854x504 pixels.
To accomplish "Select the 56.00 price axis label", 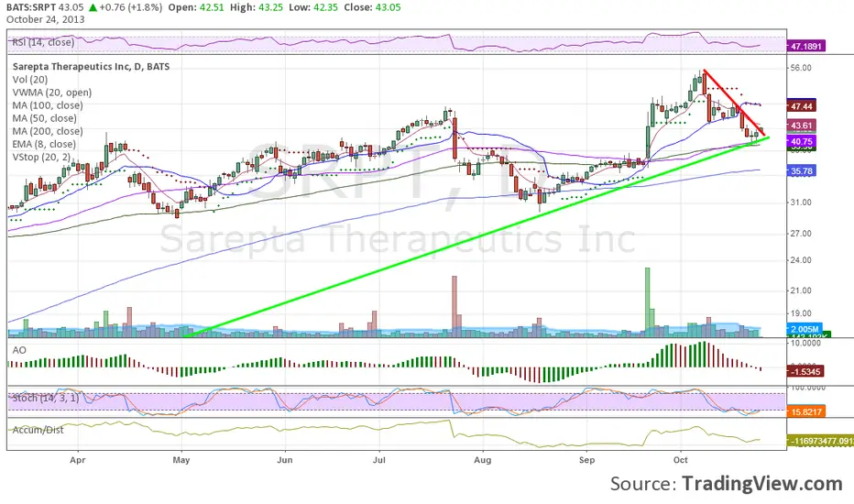I will [x=801, y=68].
